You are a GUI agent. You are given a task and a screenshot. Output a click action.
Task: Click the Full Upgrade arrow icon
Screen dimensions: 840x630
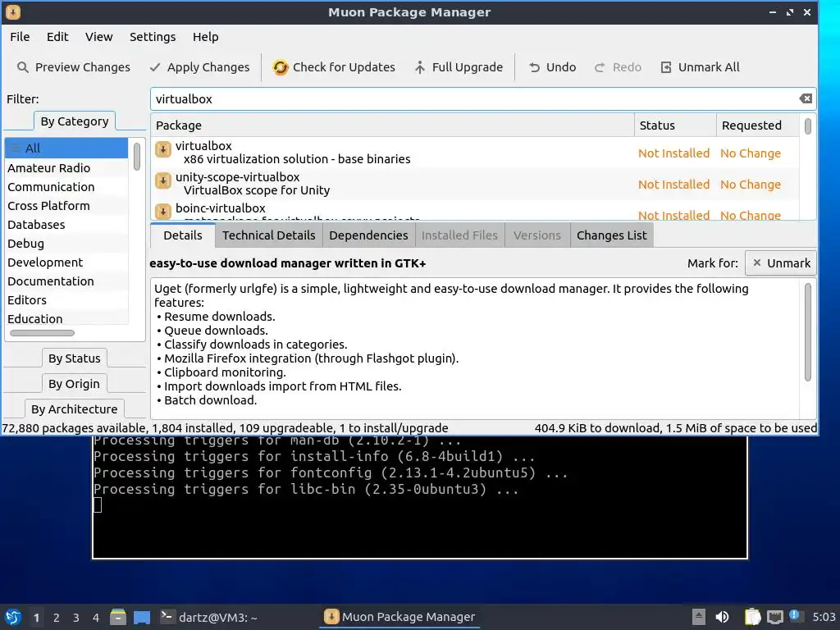420,67
